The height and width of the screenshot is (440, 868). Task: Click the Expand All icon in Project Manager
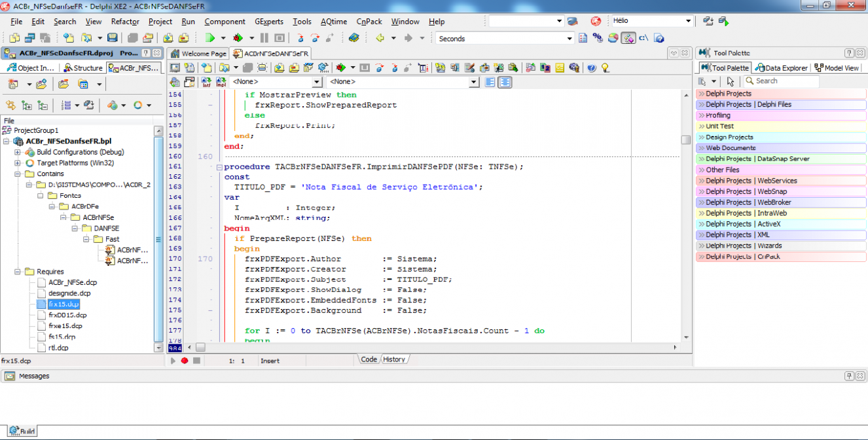coord(27,105)
